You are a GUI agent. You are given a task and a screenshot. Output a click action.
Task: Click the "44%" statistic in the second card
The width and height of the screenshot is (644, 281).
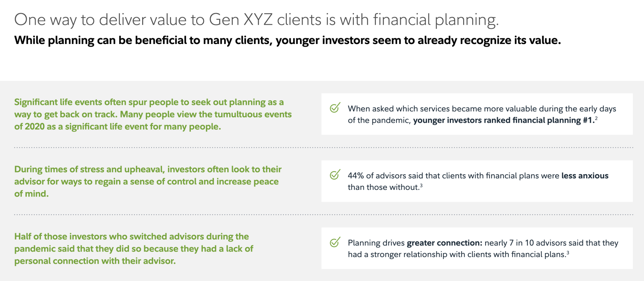[356, 176]
